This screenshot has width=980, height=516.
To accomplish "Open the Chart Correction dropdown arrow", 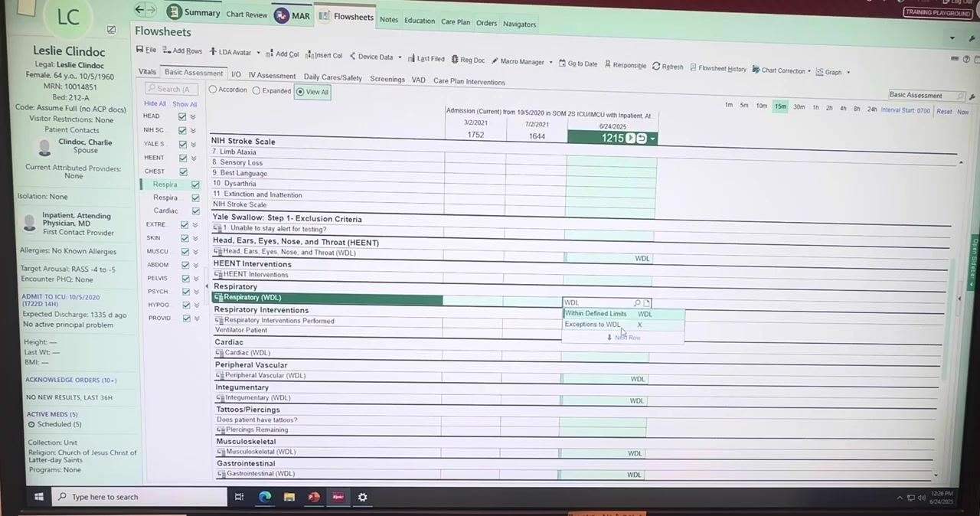I will pos(811,71).
